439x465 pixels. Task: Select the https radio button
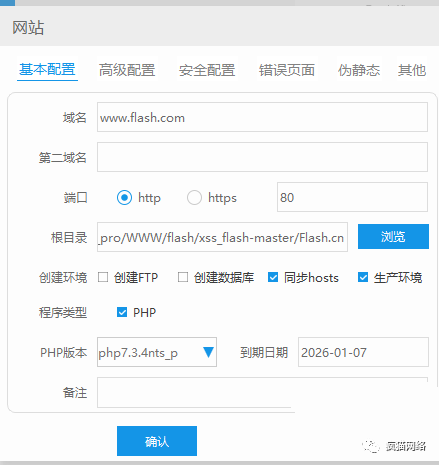194,197
